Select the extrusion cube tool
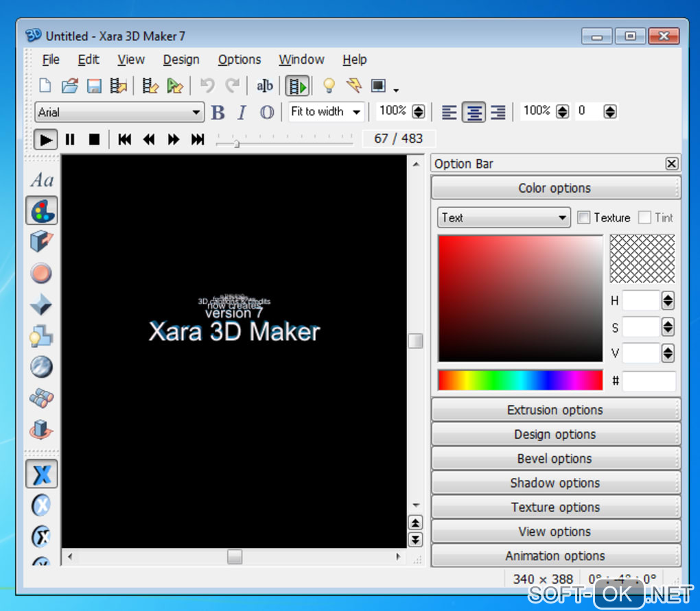Screen dimensions: 700x611 [41, 241]
